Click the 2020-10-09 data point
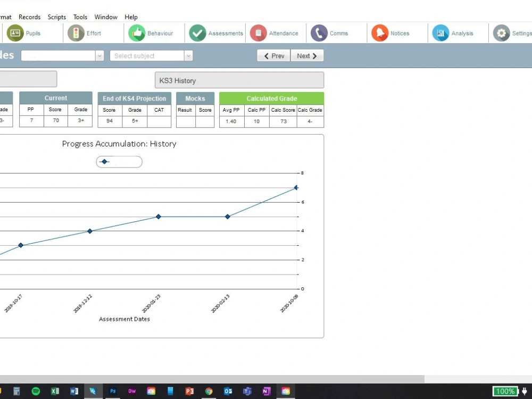Screen dimensions: 532x399 pyautogui.click(x=296, y=187)
